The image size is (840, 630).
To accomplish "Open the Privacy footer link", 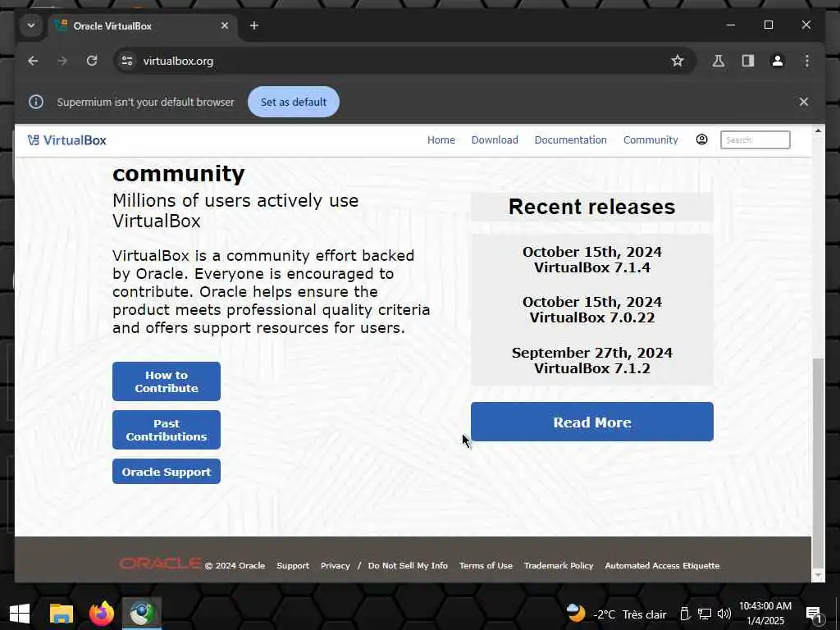I will point(336,566).
